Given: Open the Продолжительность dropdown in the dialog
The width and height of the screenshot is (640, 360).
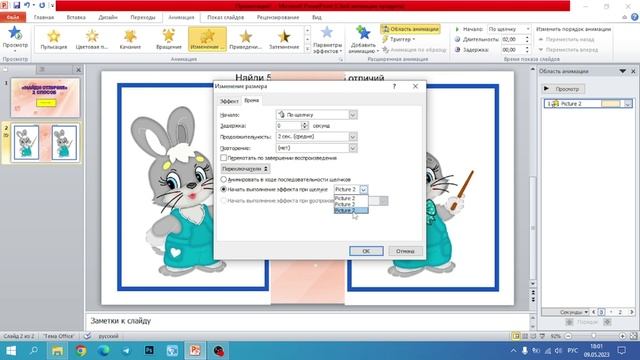Looking at the screenshot, I should click(x=353, y=137).
